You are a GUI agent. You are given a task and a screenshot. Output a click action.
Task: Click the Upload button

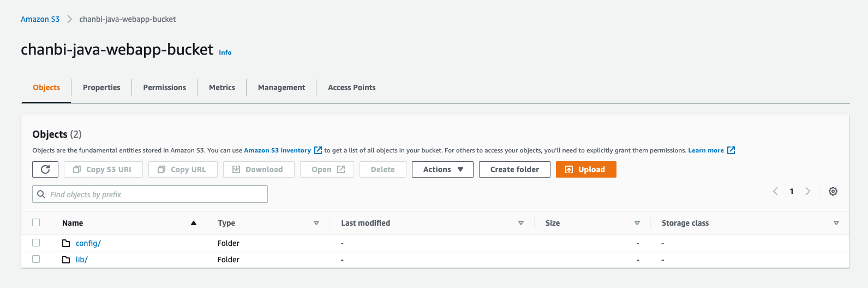point(586,169)
